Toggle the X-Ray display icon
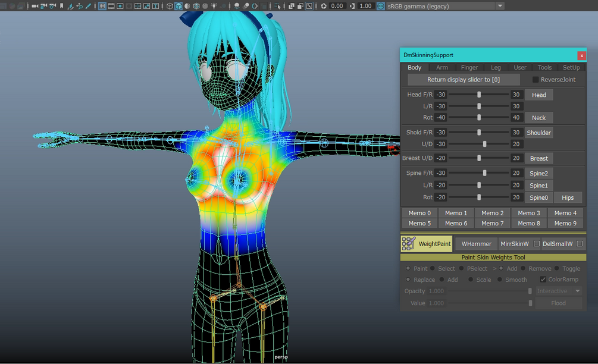Screen dimensions: 598x364 point(292,6)
